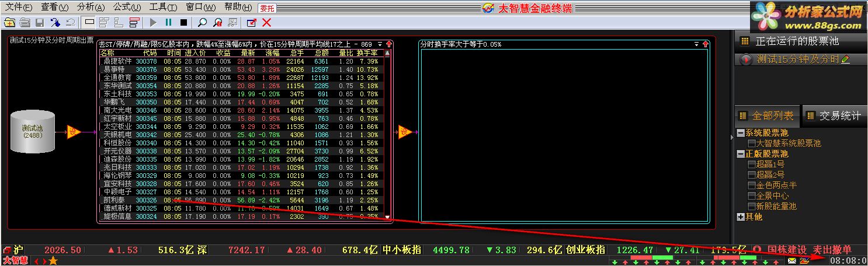Image resolution: width=868 pixels, height=266 pixels.
Task: Click the red play icon beside 测试15分钟及分时
Action: point(746,60)
